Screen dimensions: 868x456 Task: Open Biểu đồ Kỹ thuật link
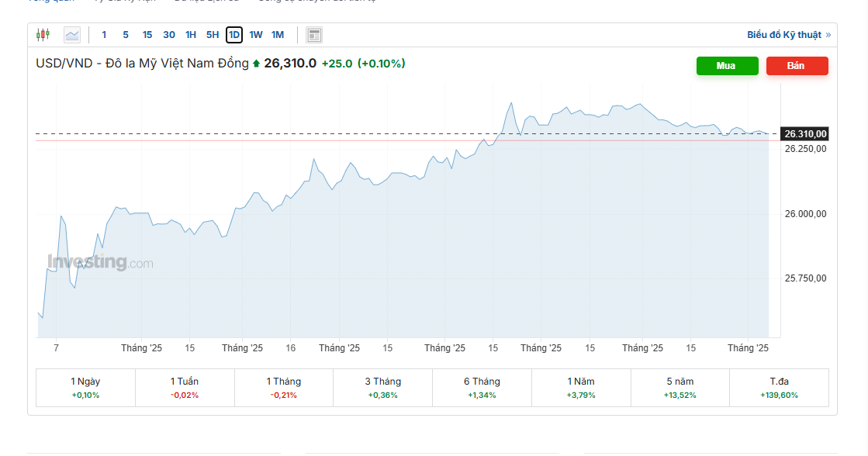click(788, 35)
